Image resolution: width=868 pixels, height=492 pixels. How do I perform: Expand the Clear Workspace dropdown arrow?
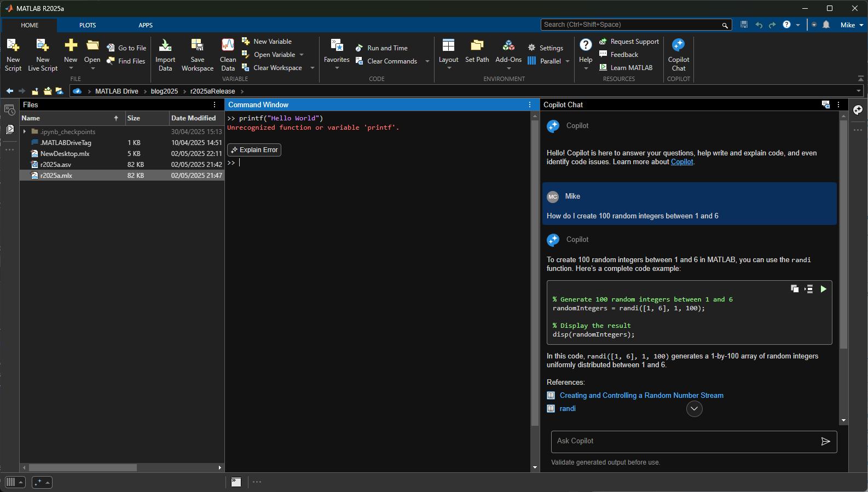(313, 68)
